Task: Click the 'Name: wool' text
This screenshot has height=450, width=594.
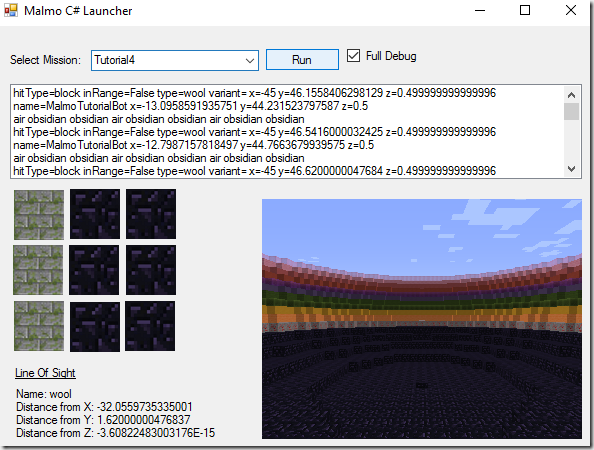Action: coord(44,394)
